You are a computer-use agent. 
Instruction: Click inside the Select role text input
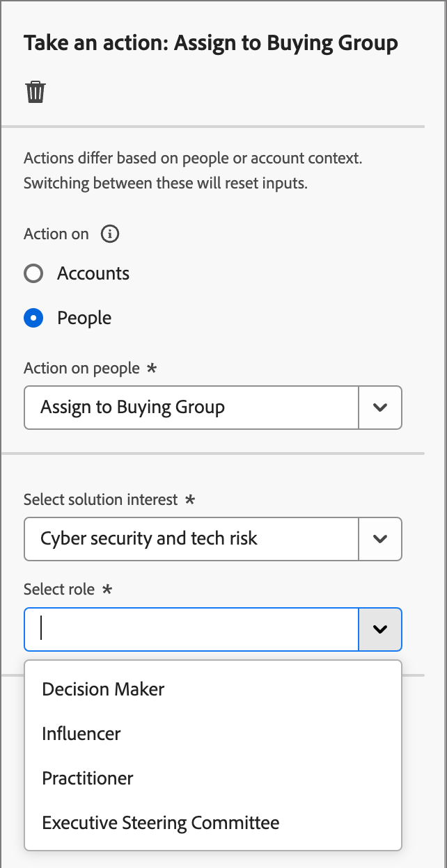pos(188,629)
